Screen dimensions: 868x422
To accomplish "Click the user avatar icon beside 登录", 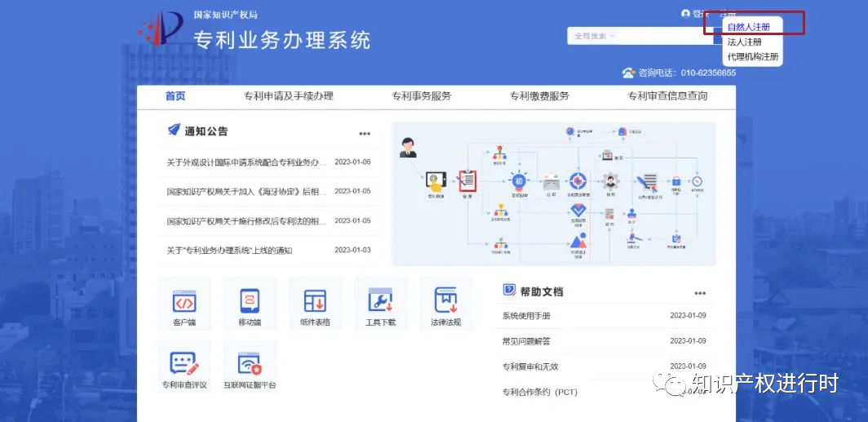I will click(685, 14).
